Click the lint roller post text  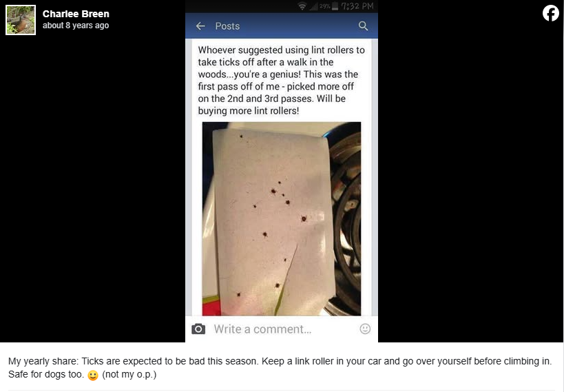coord(281,81)
